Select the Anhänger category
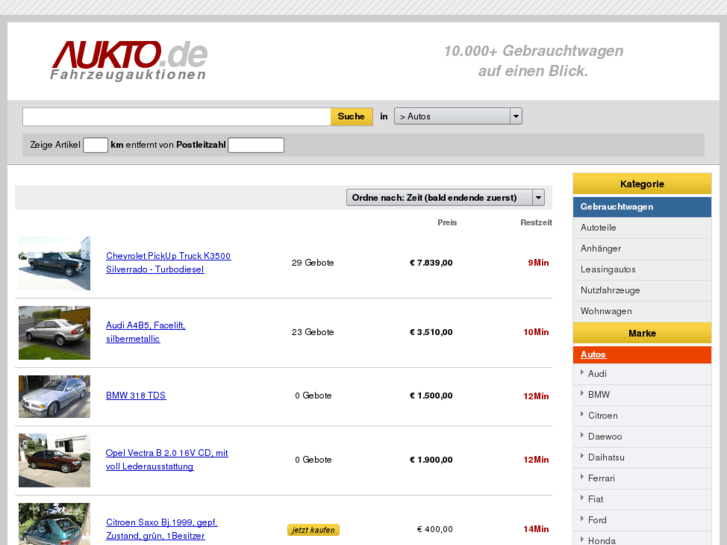 pos(642,249)
